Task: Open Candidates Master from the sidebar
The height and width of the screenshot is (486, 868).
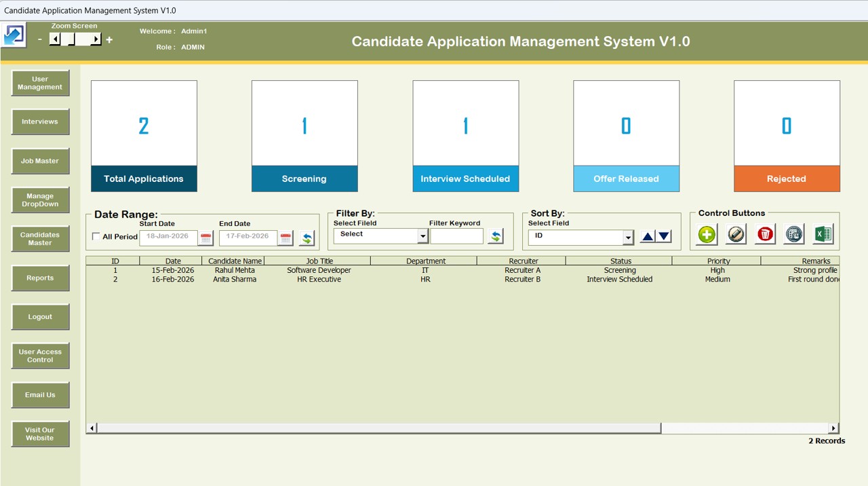Action: click(40, 239)
